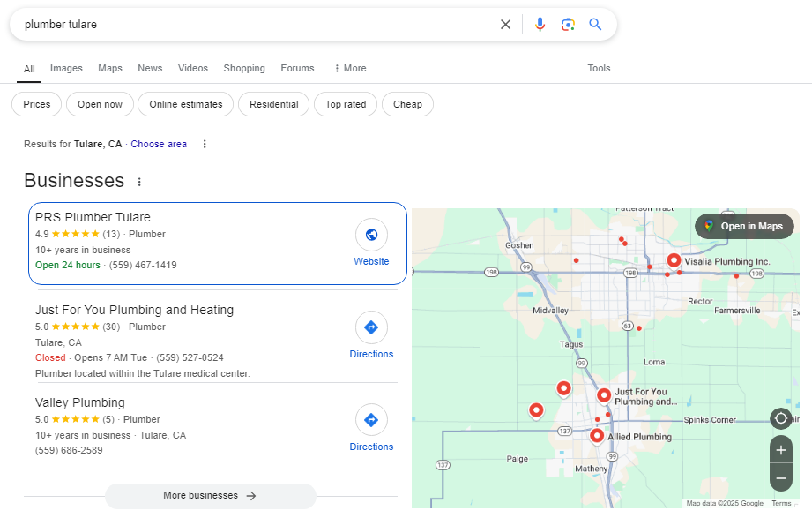Select the All tab
This screenshot has width=812, height=518.
tap(29, 69)
